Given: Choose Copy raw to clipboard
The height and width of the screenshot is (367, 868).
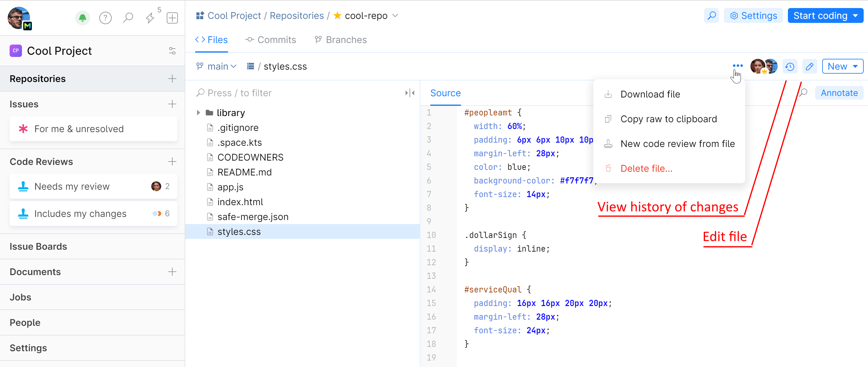Looking at the screenshot, I should pyautogui.click(x=668, y=119).
